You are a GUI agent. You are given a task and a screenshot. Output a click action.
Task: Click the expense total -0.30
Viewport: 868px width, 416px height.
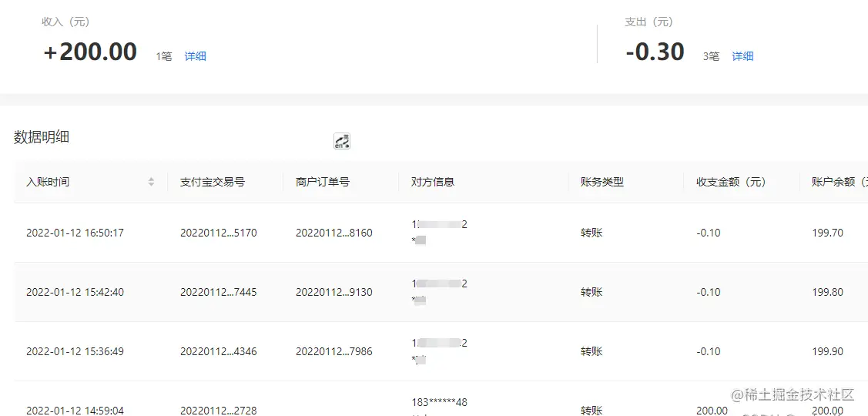click(655, 52)
